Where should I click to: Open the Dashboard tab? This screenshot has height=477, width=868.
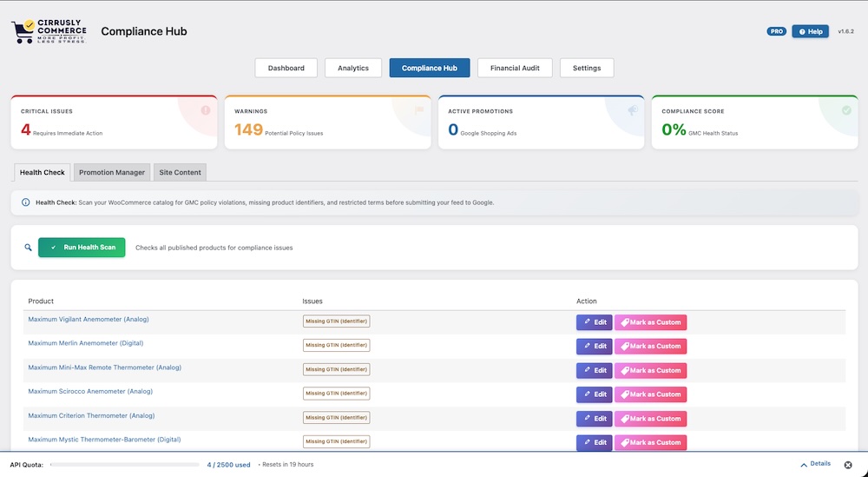[x=286, y=68]
